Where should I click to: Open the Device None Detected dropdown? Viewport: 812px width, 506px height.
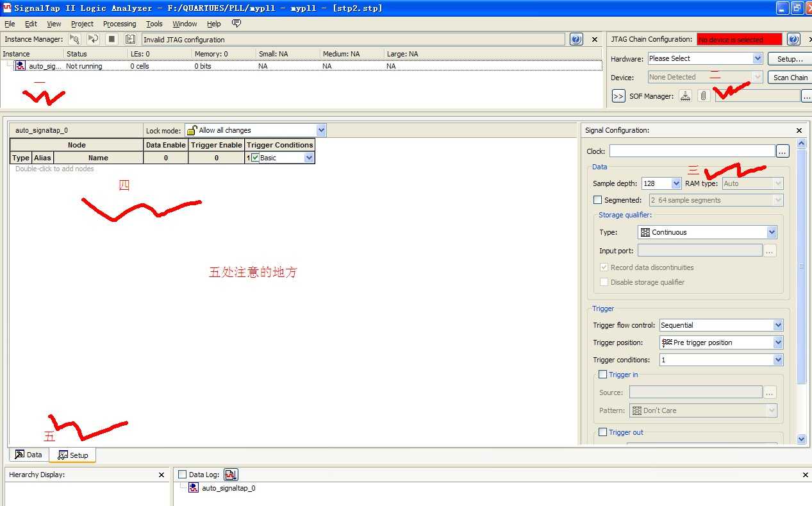tap(757, 77)
